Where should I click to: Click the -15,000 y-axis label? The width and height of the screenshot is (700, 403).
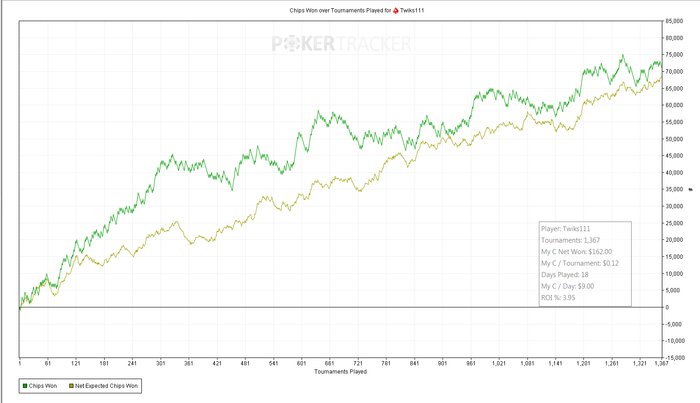pos(674,357)
